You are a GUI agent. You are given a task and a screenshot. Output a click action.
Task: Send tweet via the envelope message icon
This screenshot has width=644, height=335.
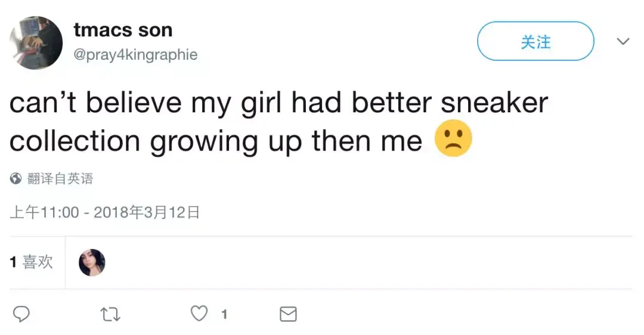[x=288, y=314]
